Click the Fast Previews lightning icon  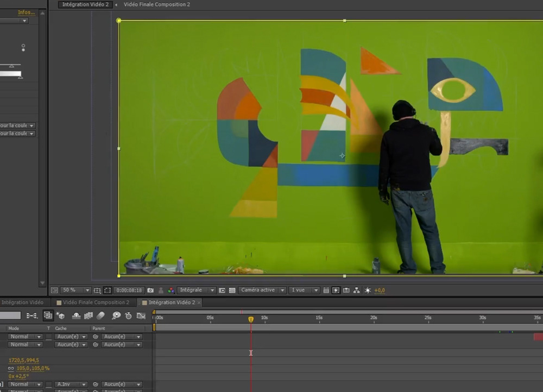point(336,290)
